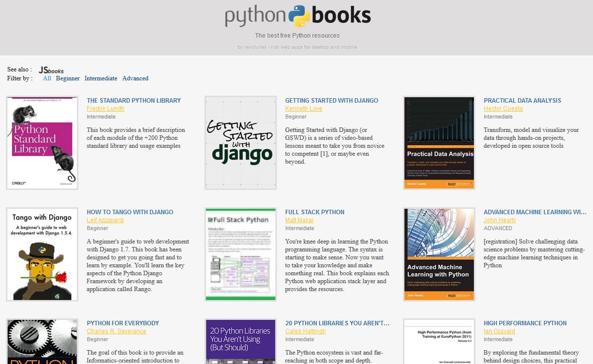The height and width of the screenshot is (364, 593).
Task: Click the Practical Data Analysis description text
Action: point(531,138)
